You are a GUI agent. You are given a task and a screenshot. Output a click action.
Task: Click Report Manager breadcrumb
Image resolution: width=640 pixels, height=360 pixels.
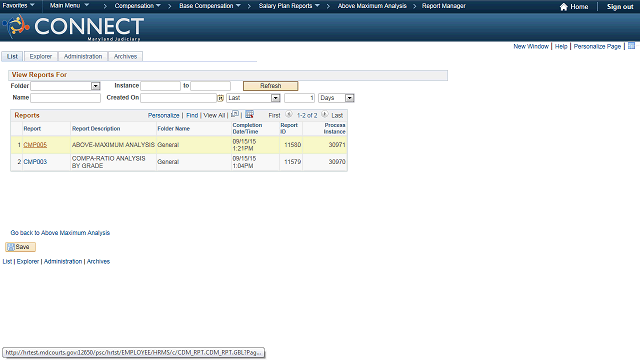pyautogui.click(x=444, y=6)
